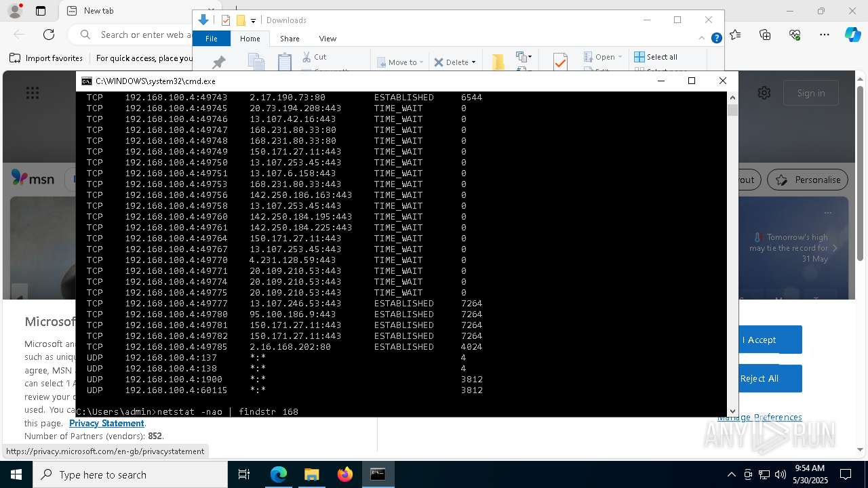Click Paste icon in Explorer ribbon
868x488 pixels.
285,62
